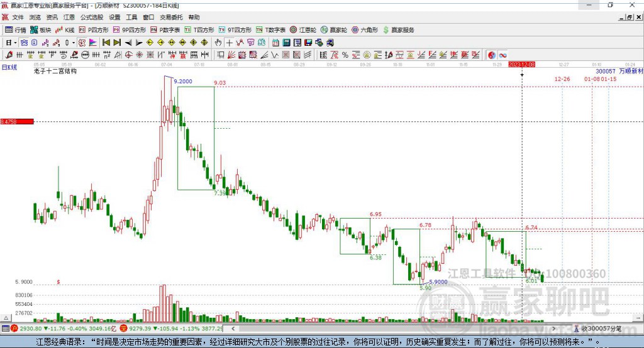Click the red-blue yin-yang icon

(491, 55)
